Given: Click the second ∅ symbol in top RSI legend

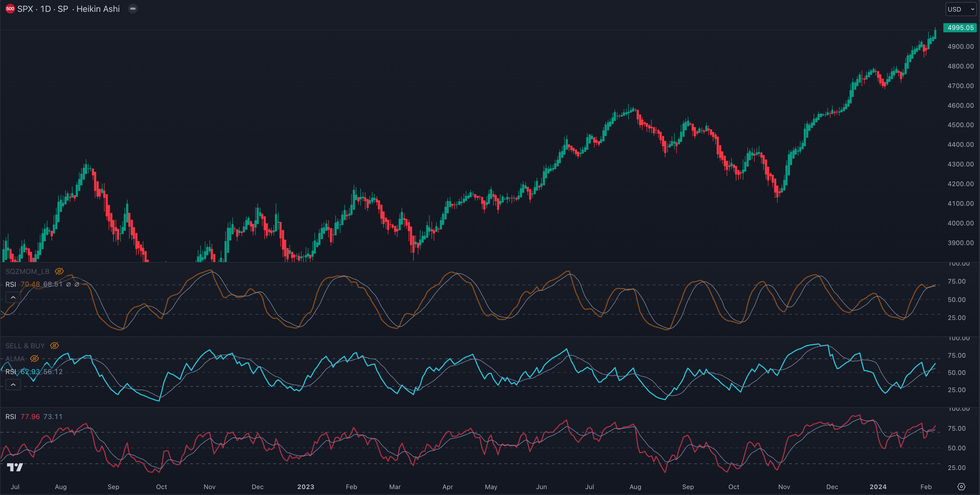Looking at the screenshot, I should 77,284.
